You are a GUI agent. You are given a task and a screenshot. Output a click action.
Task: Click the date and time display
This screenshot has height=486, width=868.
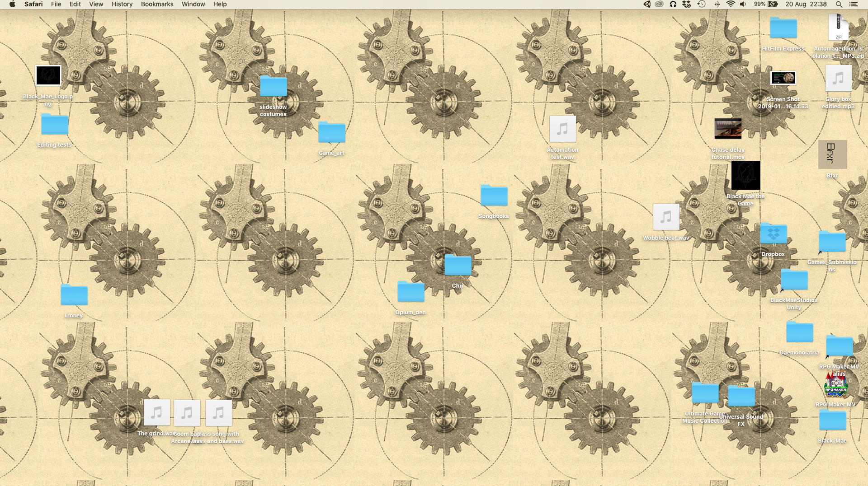click(x=806, y=4)
